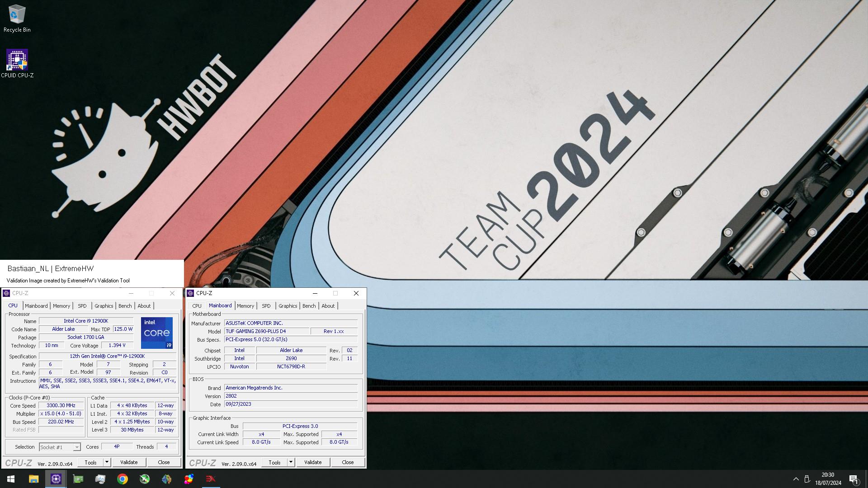Launch Google Chrome from the taskbar
The width and height of the screenshot is (868, 488).
(x=123, y=479)
